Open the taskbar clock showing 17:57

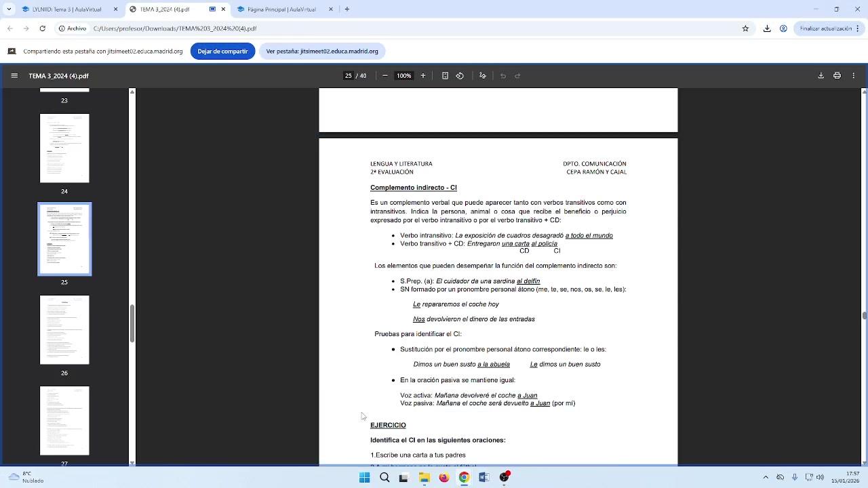846,477
